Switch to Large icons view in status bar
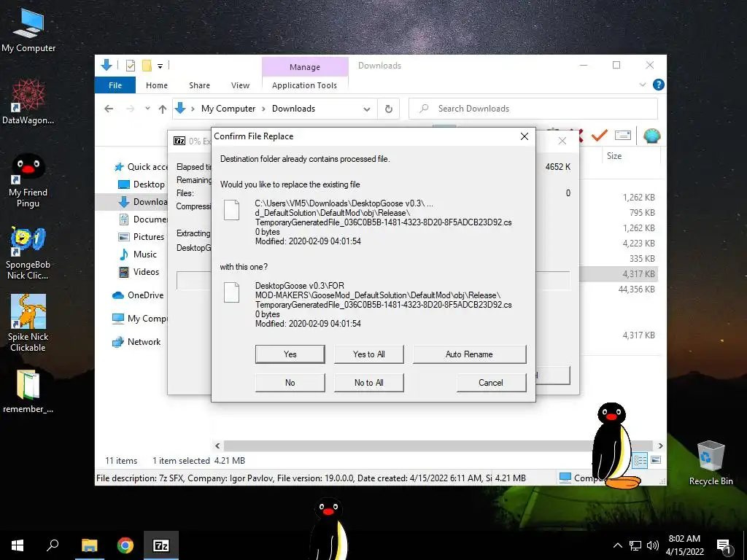 click(656, 460)
